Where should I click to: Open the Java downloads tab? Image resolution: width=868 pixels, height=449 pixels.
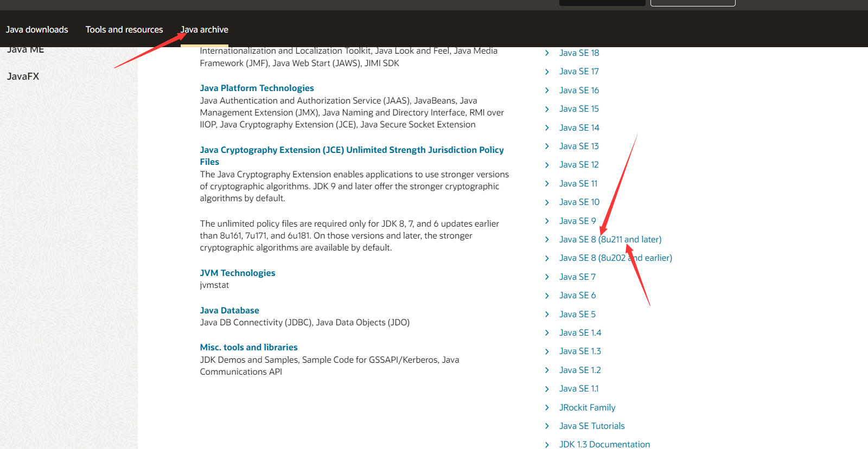37,29
